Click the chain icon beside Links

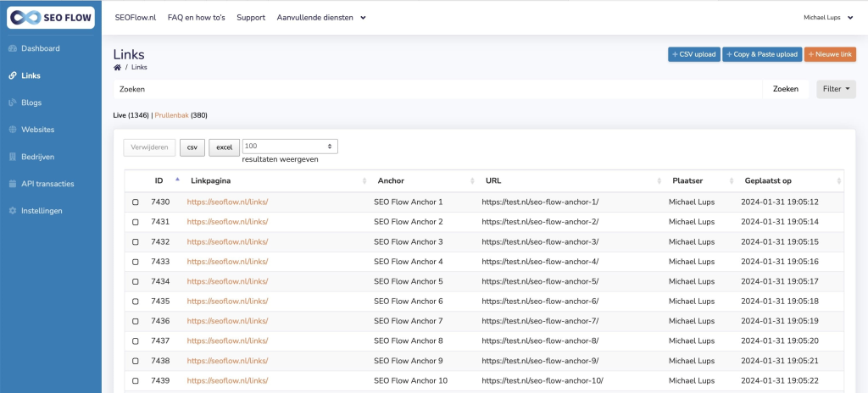(x=13, y=76)
